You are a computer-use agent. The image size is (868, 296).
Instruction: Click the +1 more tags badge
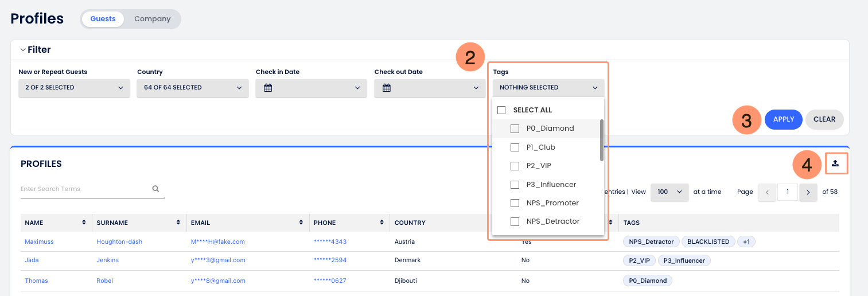point(746,242)
